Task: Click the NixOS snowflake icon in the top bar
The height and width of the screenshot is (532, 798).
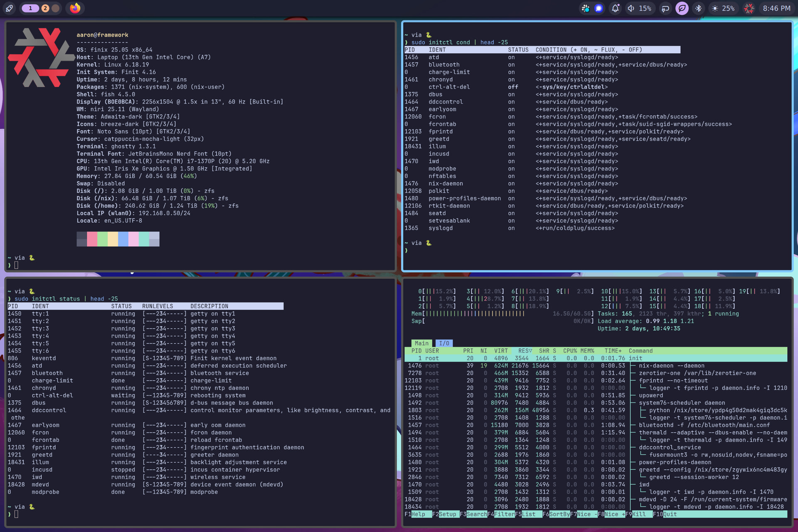Action: coord(749,8)
